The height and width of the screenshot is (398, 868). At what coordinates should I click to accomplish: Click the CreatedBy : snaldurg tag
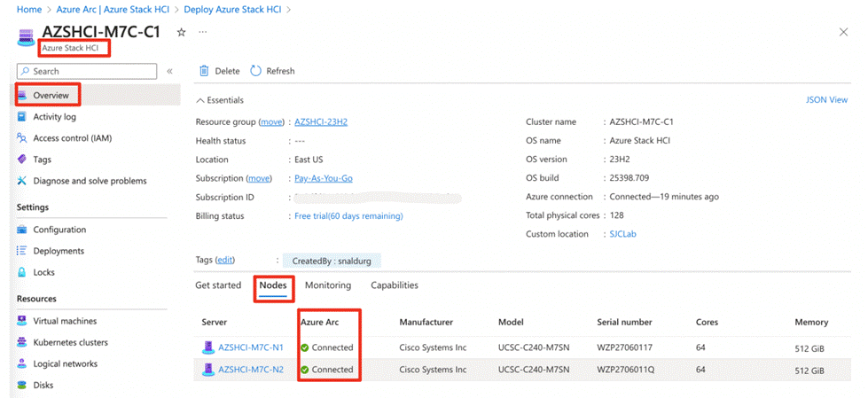(x=332, y=261)
